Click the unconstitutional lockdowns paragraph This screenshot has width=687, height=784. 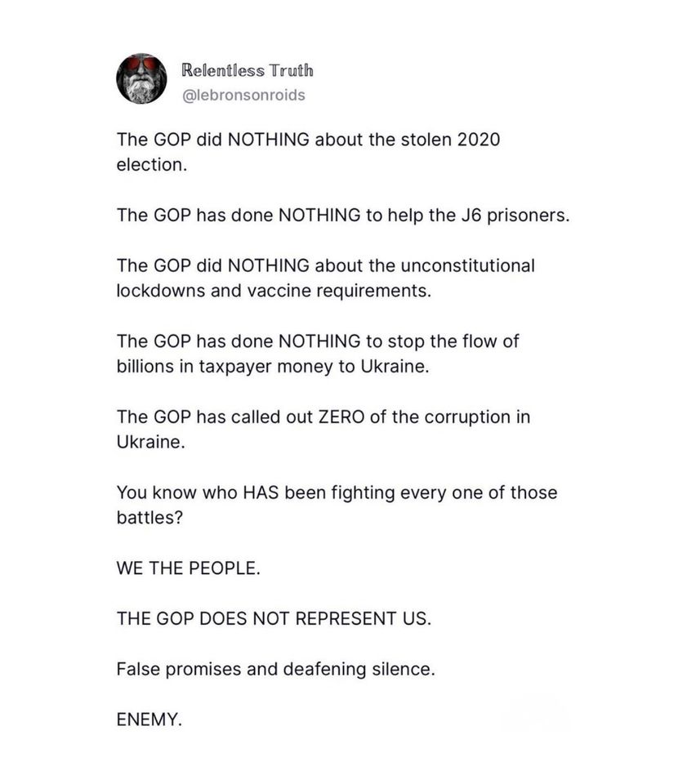[325, 278]
